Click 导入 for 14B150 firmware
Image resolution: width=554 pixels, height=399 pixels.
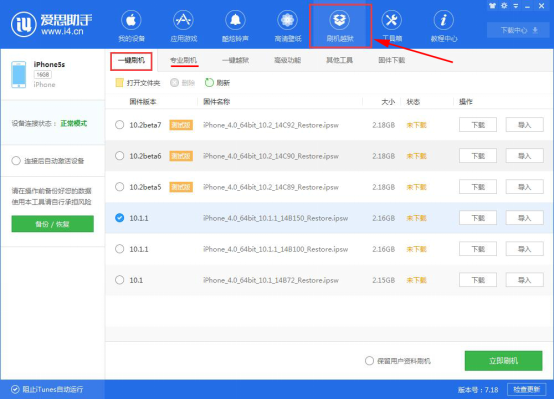tap(524, 218)
